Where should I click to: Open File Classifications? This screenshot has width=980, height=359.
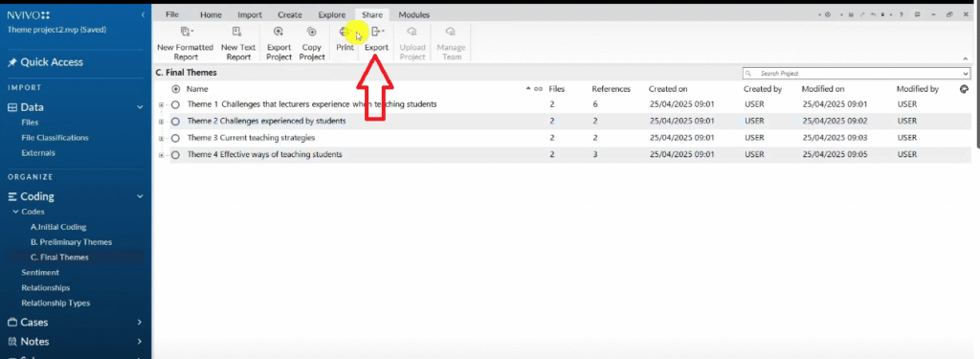(55, 138)
